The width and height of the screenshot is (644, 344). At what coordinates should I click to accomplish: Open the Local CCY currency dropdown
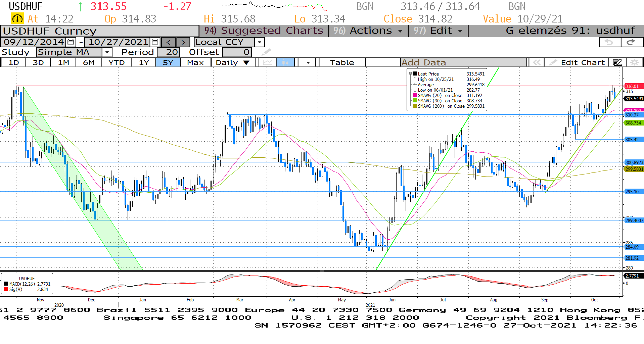[259, 42]
